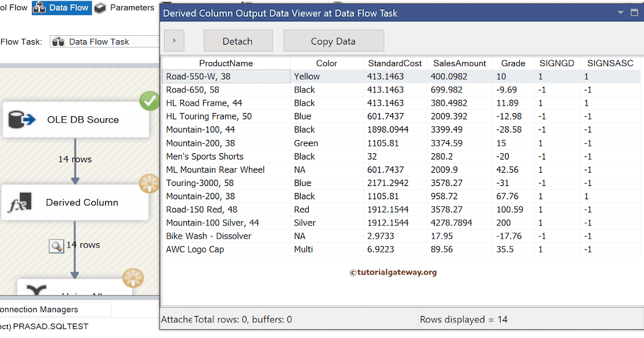Open the data viewer magnifier on the path
Viewport: 644px width, 338px height.
(x=57, y=246)
